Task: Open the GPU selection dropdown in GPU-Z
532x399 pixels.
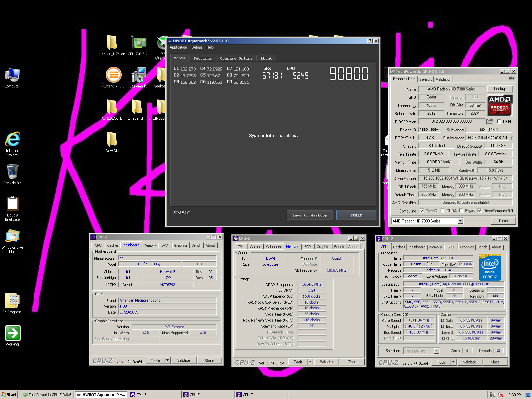Action: tap(461, 221)
